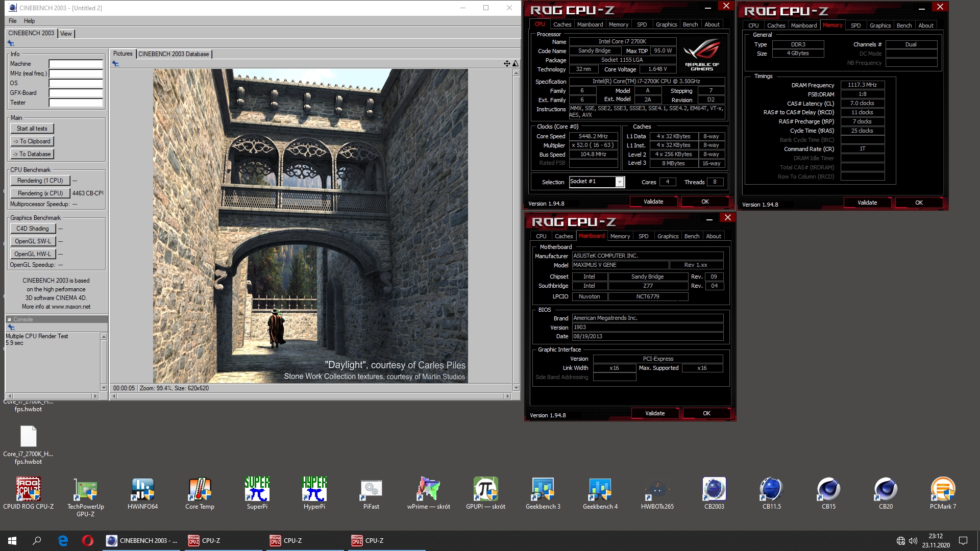Run OpenGL SW-L benchmark
Viewport: 980px width, 551px height.
(x=33, y=241)
